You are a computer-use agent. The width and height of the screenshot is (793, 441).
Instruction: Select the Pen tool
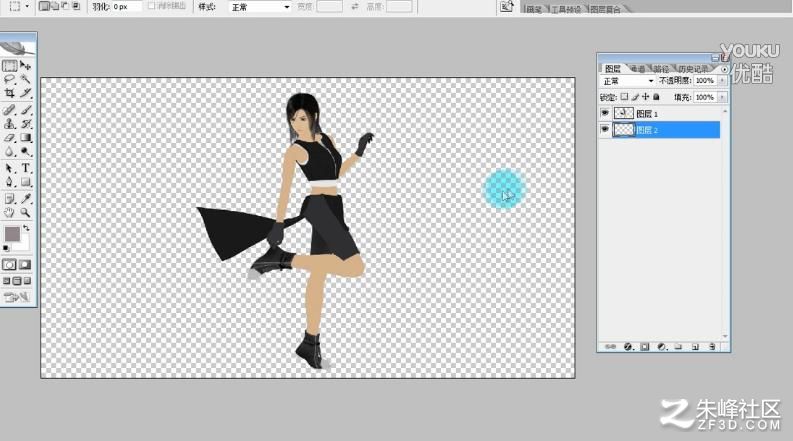tap(10, 182)
